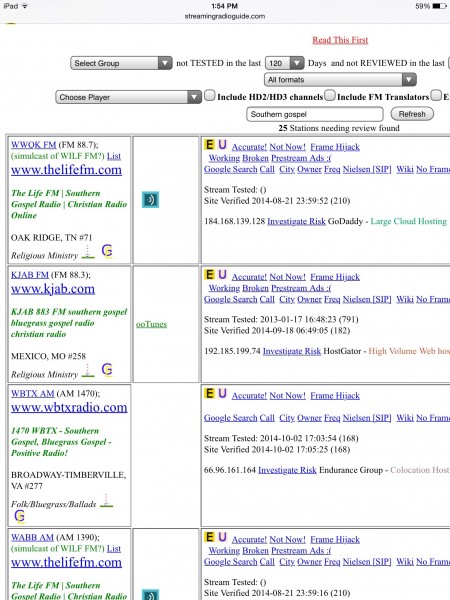This screenshot has height=600, width=450.
Task: Open www.thelifefm.com link for WWQK FM
Action: tap(67, 170)
